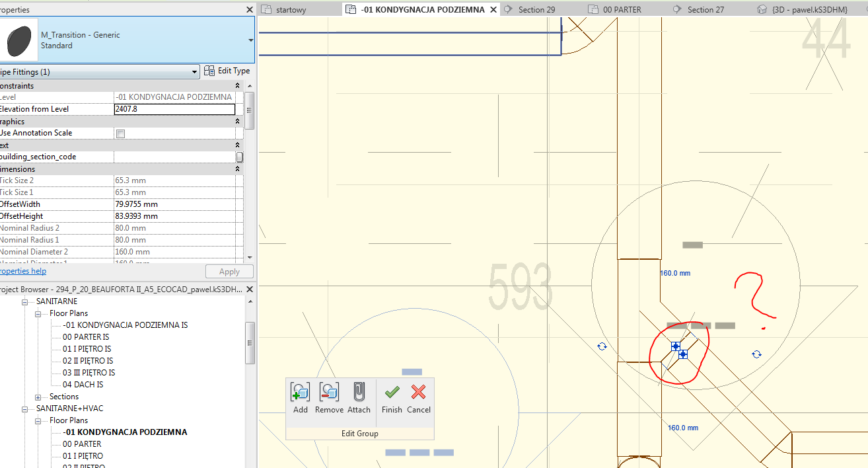Collapse Floor Plans under SANITARNE

coord(38,313)
